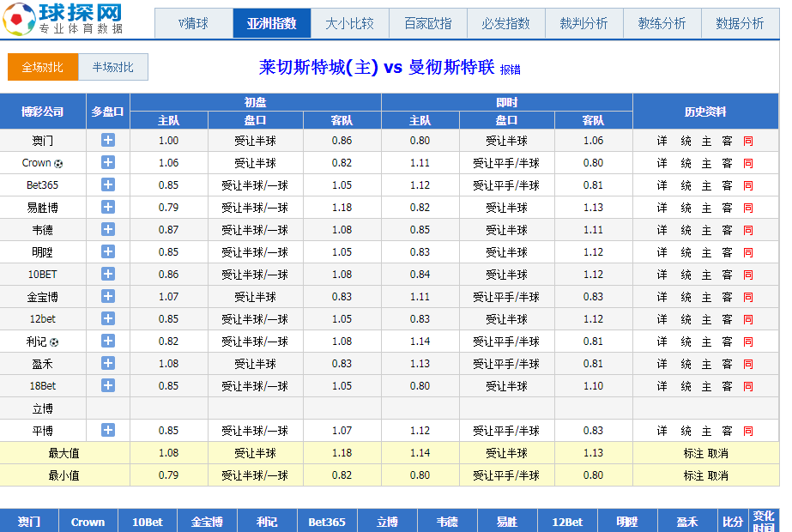Click the 10Bet bottom table header
The width and height of the screenshot is (792, 532).
click(x=148, y=522)
